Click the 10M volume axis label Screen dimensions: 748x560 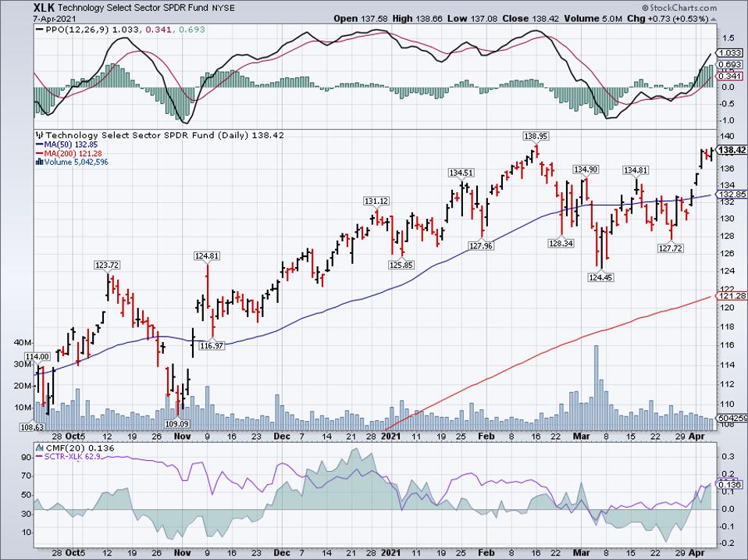(23, 408)
